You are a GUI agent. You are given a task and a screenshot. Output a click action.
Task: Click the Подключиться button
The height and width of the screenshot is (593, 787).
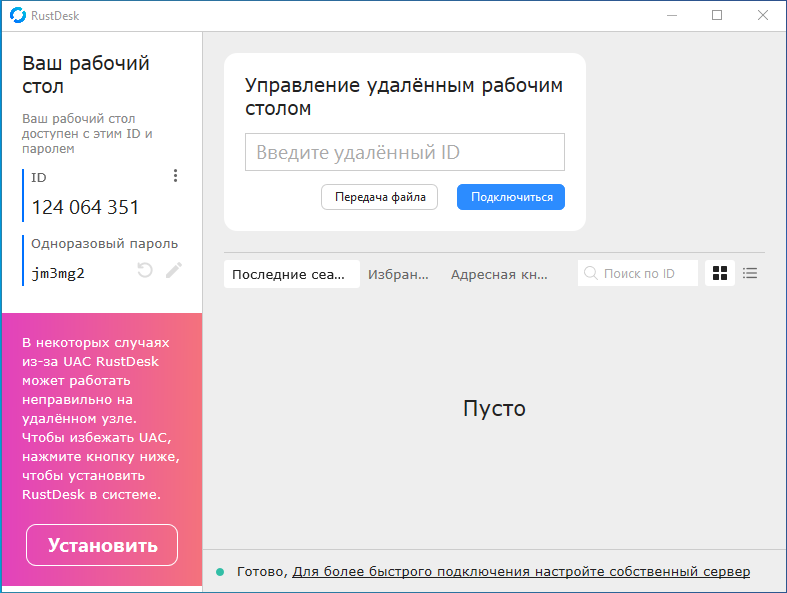coord(510,197)
